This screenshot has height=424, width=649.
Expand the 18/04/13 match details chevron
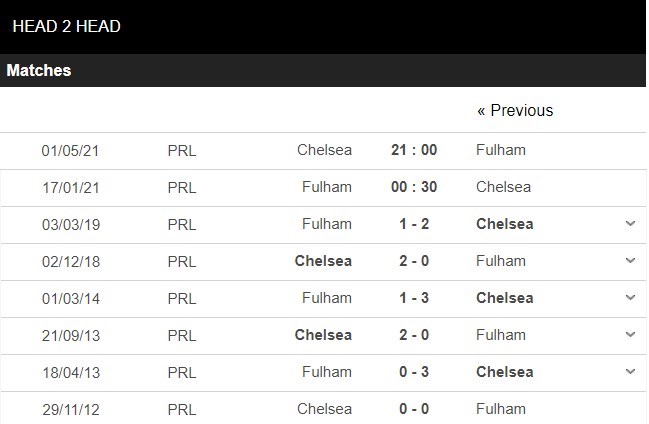tap(630, 372)
